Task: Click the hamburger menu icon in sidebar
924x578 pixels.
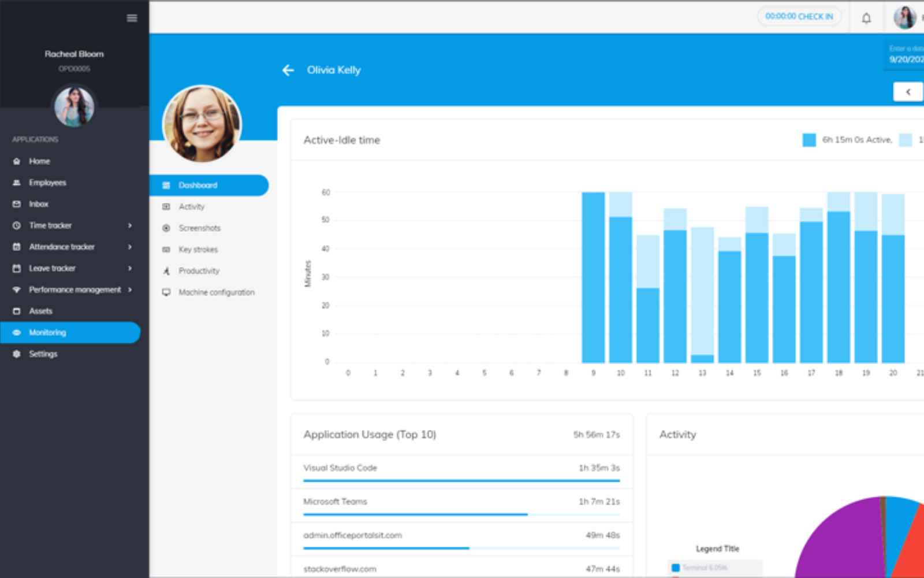Action: [132, 18]
